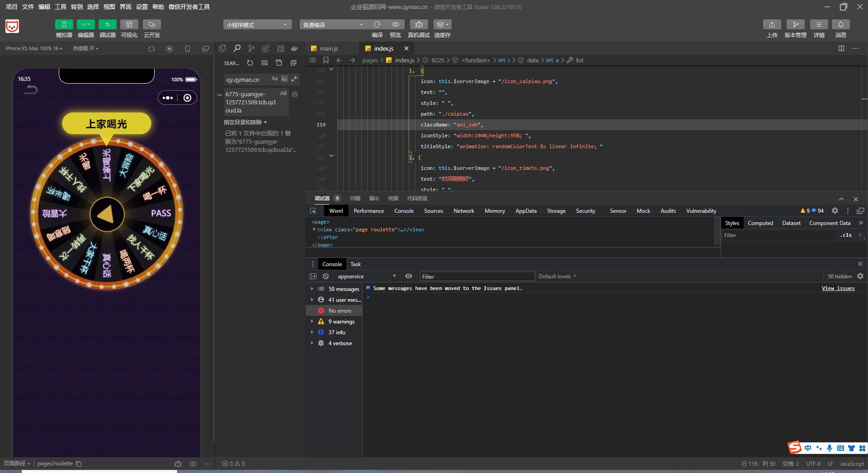Click the View issues link

click(x=838, y=288)
